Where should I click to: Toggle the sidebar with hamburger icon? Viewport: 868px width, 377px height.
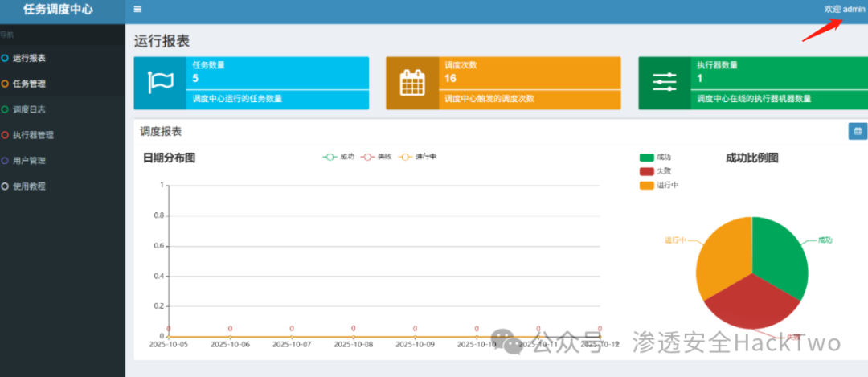coord(138,9)
